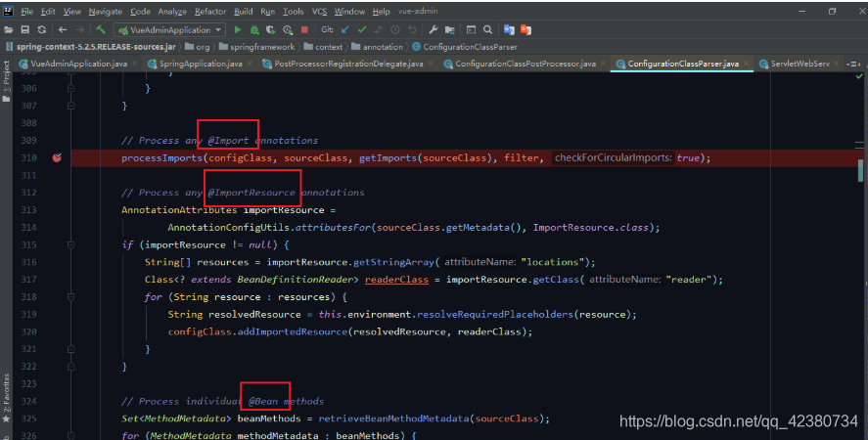Open Settings with the wrench icon
This screenshot has width=868, height=440.
(434, 30)
